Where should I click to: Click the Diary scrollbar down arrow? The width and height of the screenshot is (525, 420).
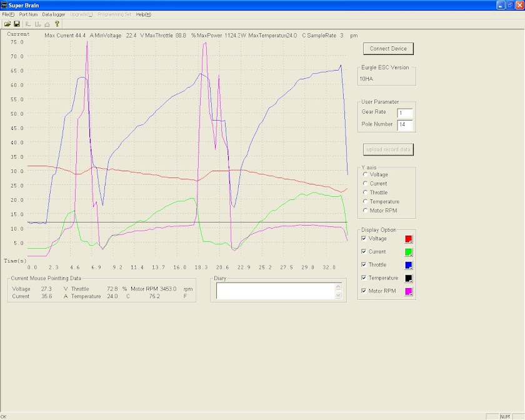point(338,295)
